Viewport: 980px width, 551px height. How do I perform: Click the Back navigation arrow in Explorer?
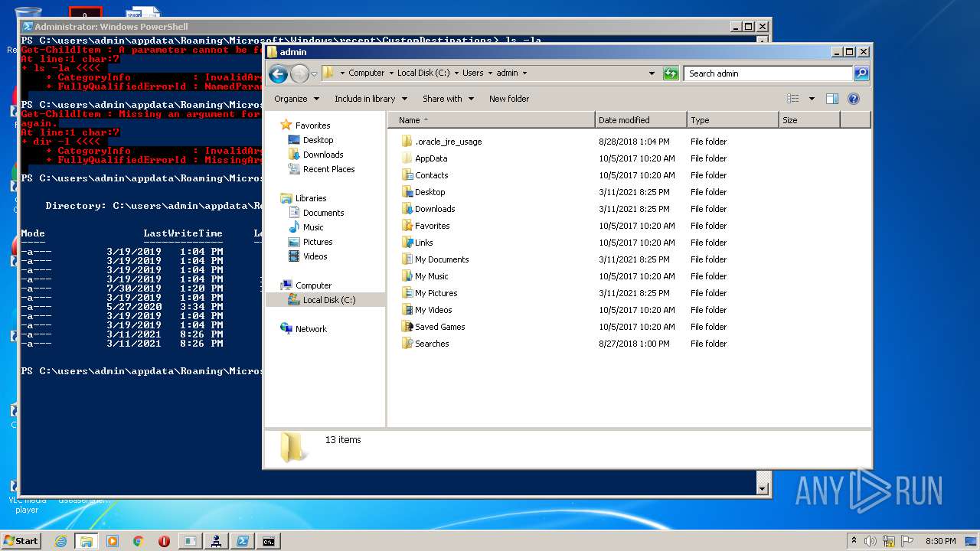click(279, 73)
